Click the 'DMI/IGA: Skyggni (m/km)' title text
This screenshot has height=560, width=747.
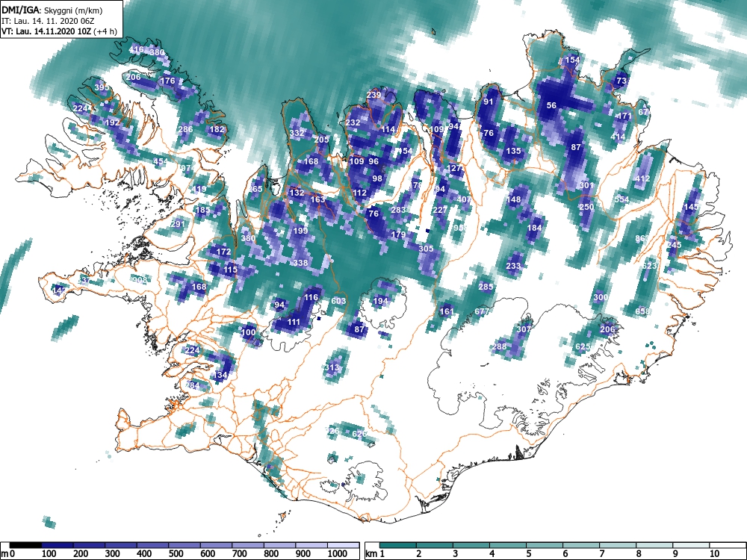(x=52, y=10)
